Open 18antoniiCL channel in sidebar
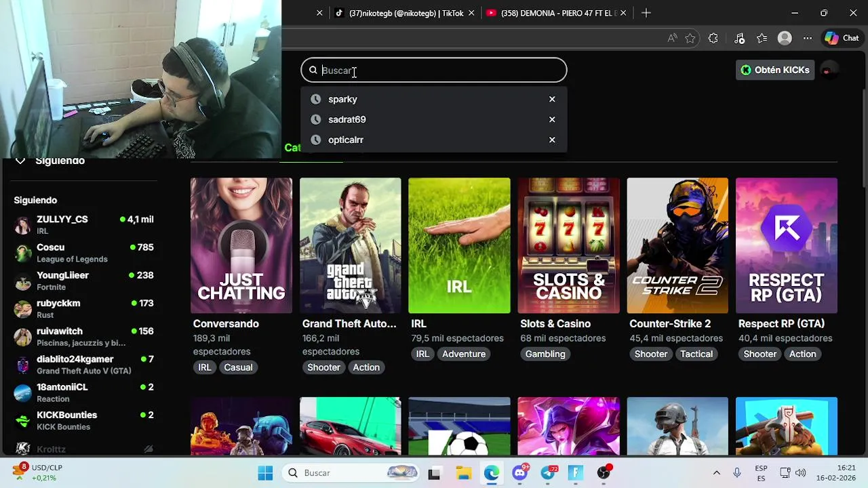 click(x=85, y=392)
